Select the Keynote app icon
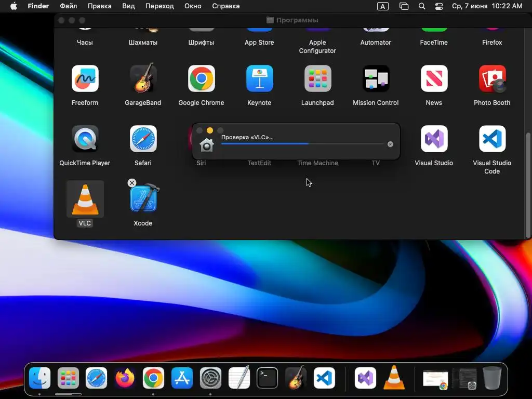The width and height of the screenshot is (532, 399). pos(259,79)
